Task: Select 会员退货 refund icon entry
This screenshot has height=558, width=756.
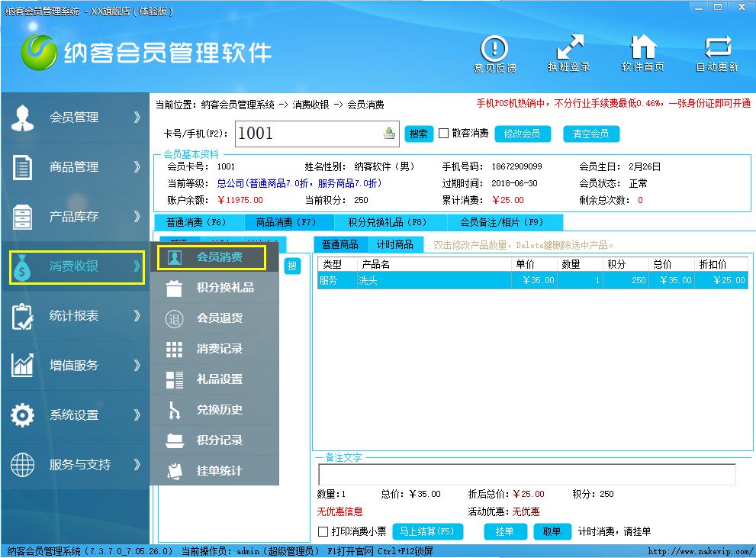Action: point(175,318)
